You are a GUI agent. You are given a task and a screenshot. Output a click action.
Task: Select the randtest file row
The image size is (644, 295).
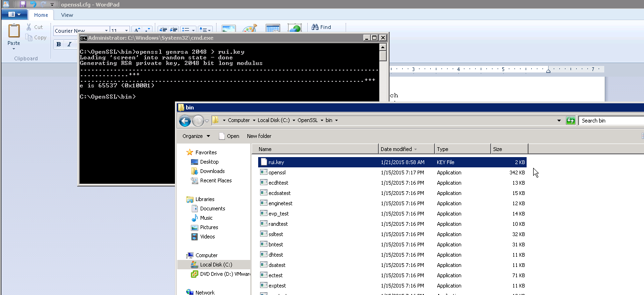pyautogui.click(x=392, y=224)
